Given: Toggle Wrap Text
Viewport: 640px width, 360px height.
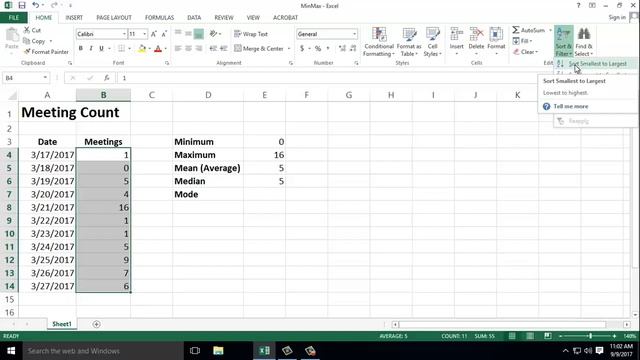Looking at the screenshot, I should [x=251, y=34].
